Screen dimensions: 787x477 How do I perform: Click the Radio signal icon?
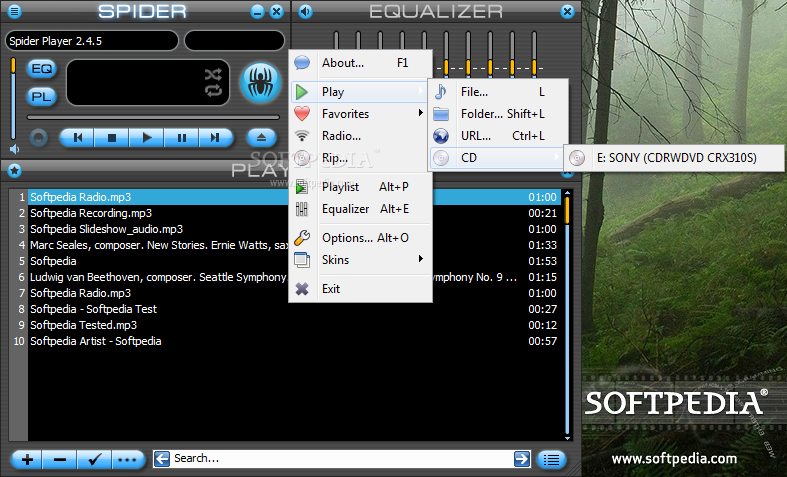[x=302, y=136]
